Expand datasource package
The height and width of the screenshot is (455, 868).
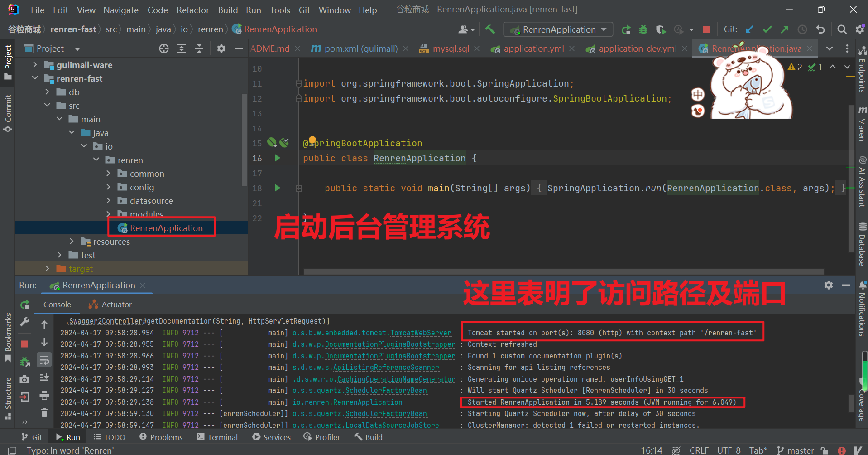click(108, 201)
